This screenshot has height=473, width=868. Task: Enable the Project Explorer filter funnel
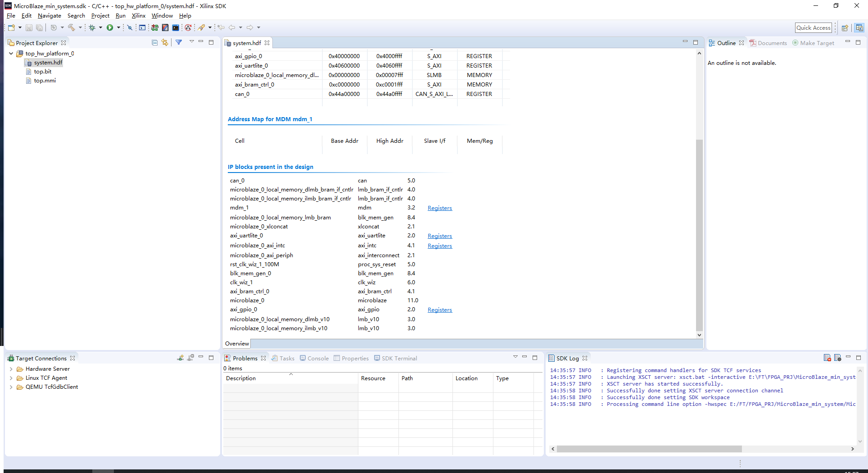[x=179, y=42]
